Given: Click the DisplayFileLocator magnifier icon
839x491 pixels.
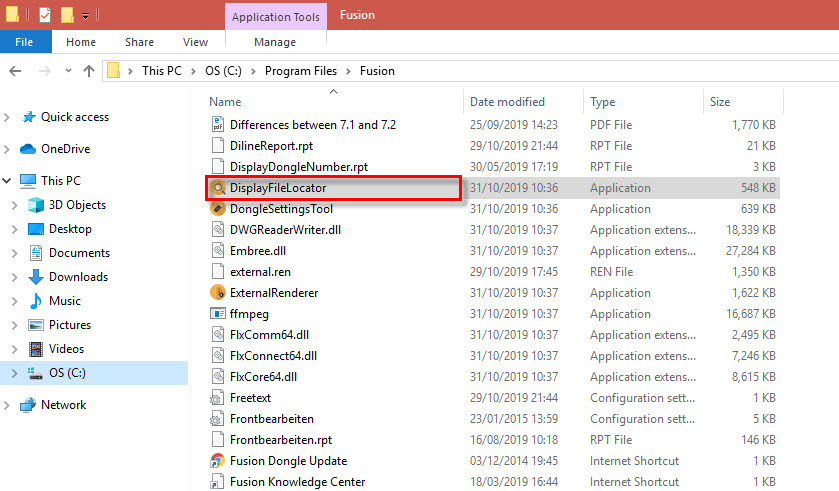Looking at the screenshot, I should point(218,188).
